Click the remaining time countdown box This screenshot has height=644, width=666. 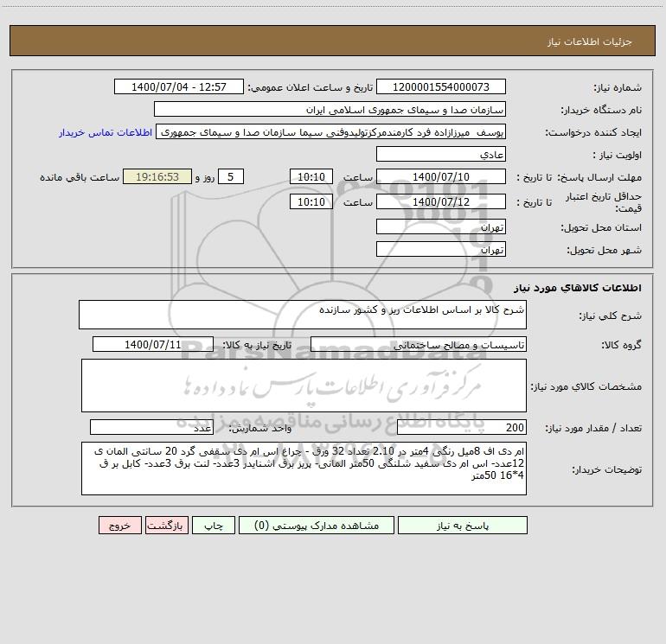(157, 176)
